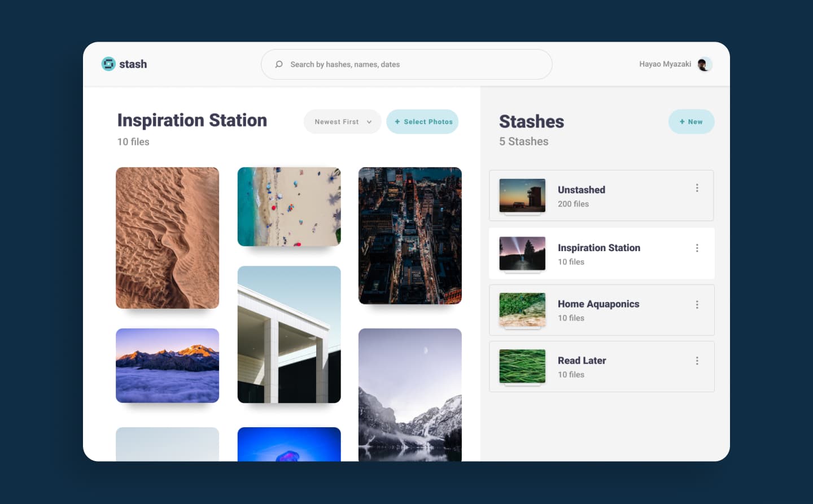Expand the Newest First sort dropdown
Image resolution: width=813 pixels, height=504 pixels.
[342, 122]
